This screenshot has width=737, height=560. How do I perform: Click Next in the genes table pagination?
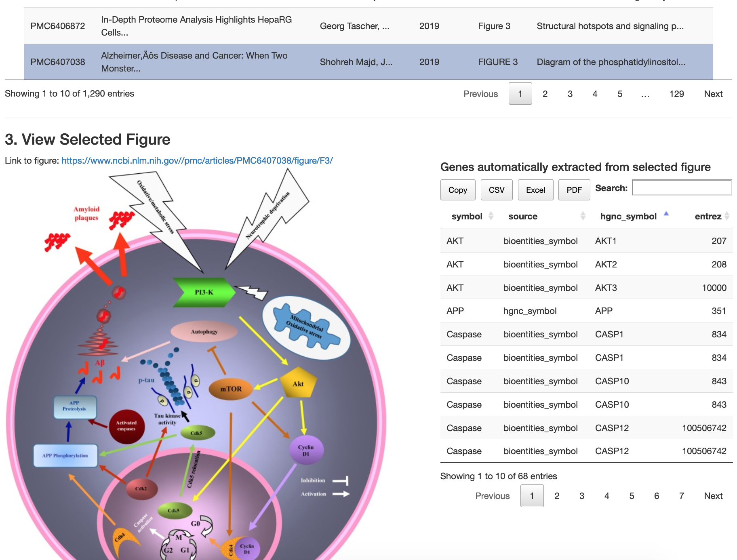[x=713, y=496]
